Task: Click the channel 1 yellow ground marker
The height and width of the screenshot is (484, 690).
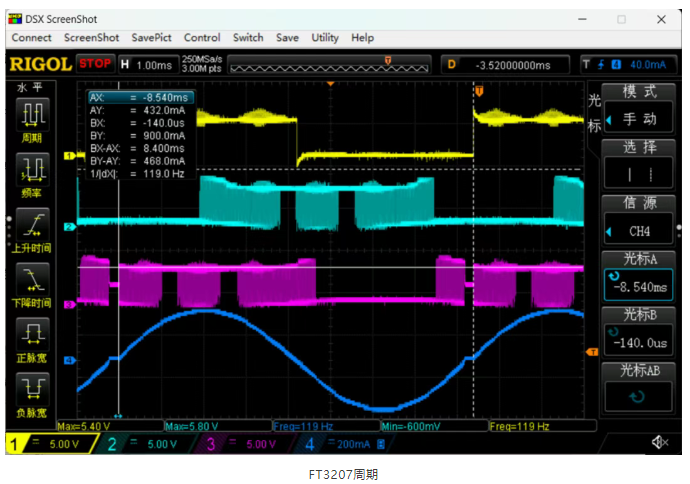Action: click(69, 156)
